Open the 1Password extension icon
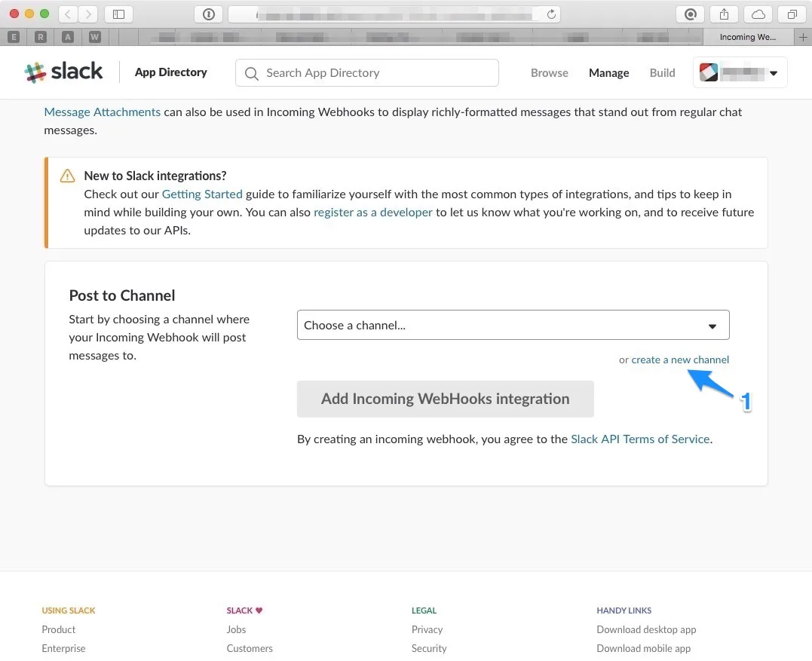 tap(209, 14)
